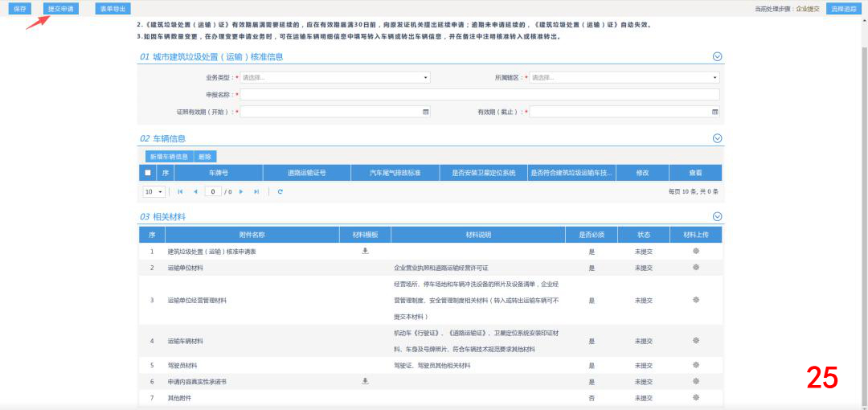
Task: Open calendar picker for 证照有效期(开始)
Action: (426, 112)
